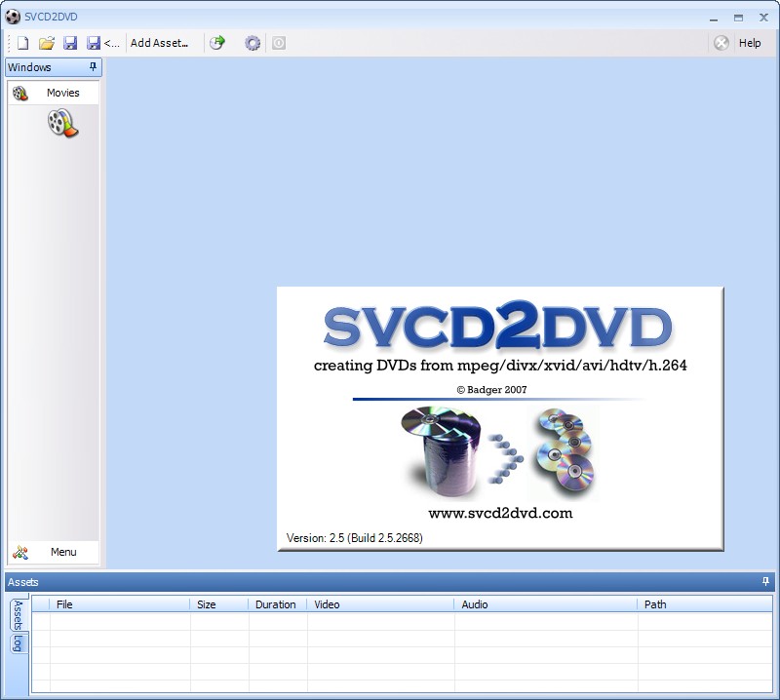The image size is (780, 700).
Task: Click the www.svcd2dvd.com text on splash
Action: click(500, 513)
